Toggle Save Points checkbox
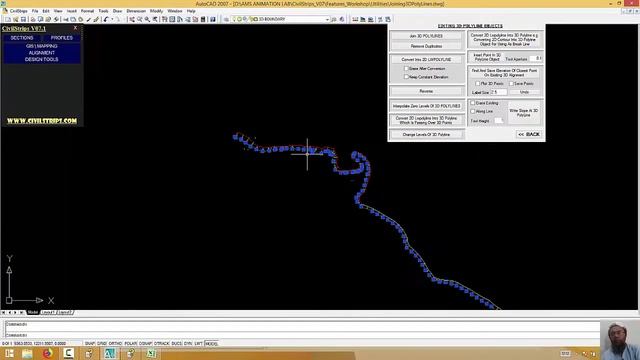Viewport: 640px width, 360px height. [x=511, y=83]
